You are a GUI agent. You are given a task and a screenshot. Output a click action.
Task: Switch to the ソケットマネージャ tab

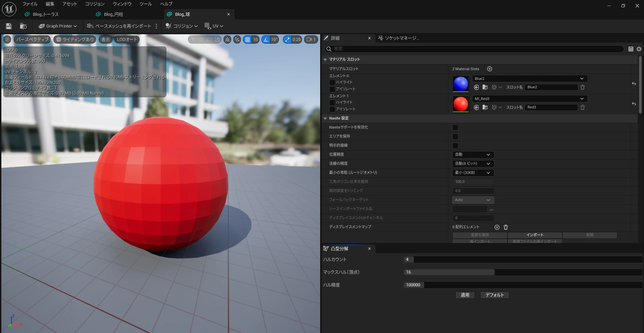(399, 38)
